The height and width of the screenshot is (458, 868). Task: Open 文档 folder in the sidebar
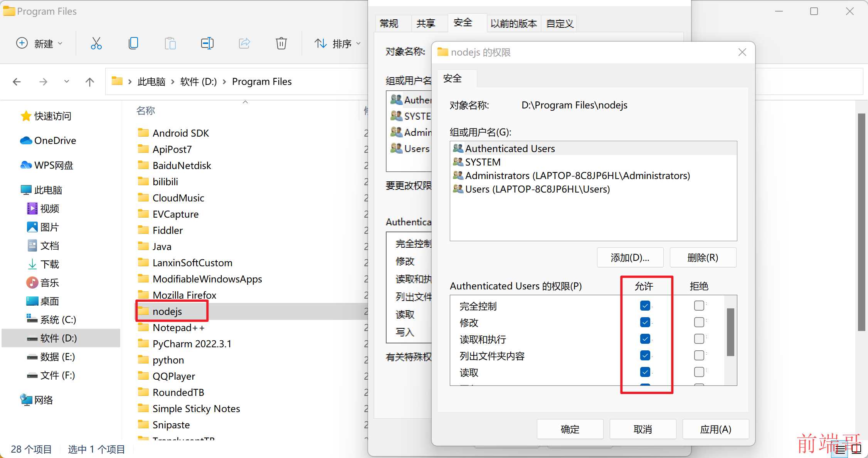click(x=43, y=245)
